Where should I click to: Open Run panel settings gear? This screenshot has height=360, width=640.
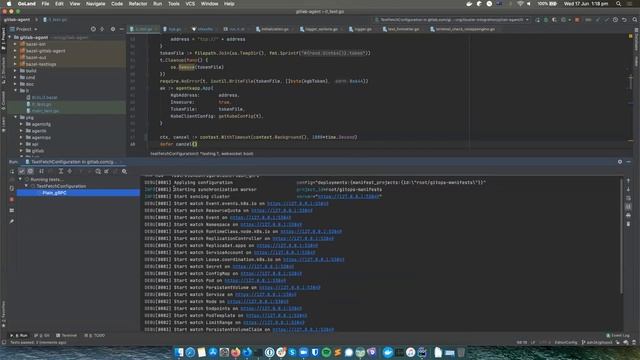pyautogui.click(x=620, y=162)
